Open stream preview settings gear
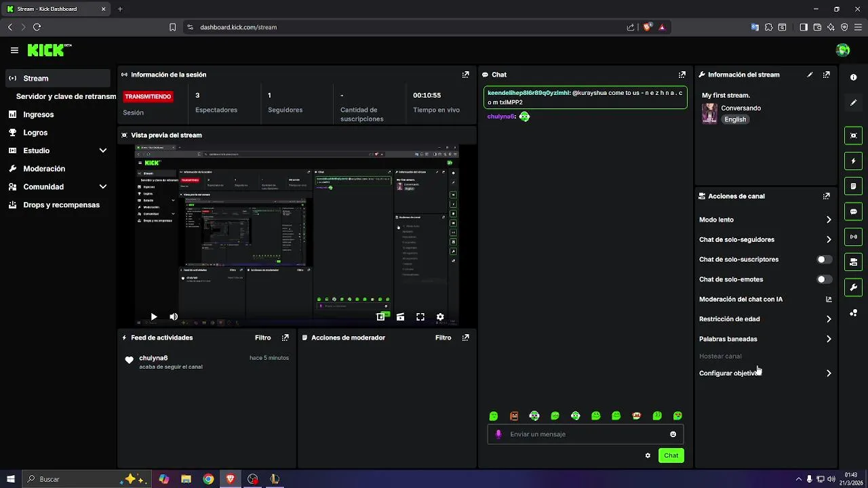The width and height of the screenshot is (868, 488). click(440, 317)
